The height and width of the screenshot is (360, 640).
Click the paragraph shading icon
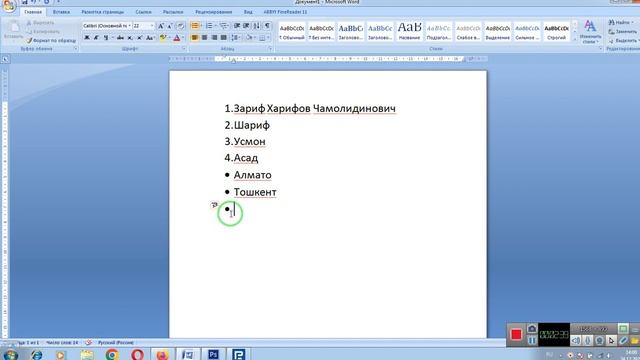(249, 38)
